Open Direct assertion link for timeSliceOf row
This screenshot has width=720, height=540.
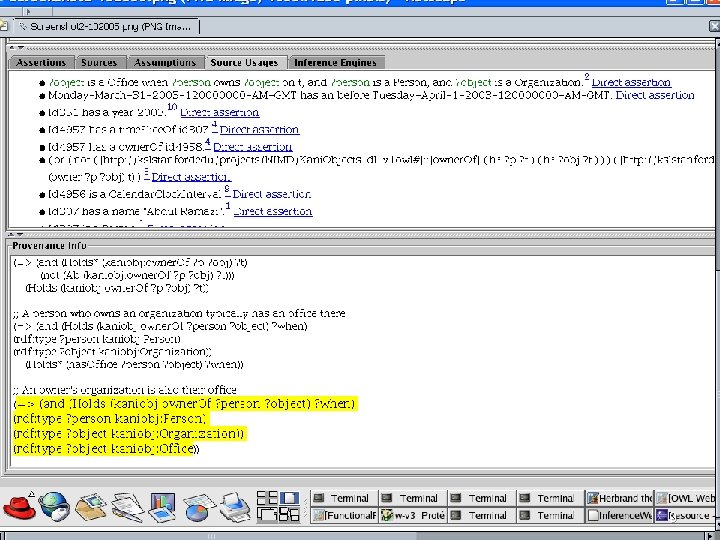coord(259,130)
